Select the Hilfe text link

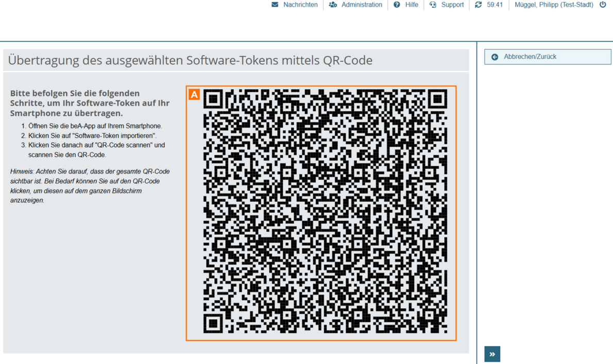point(412,5)
